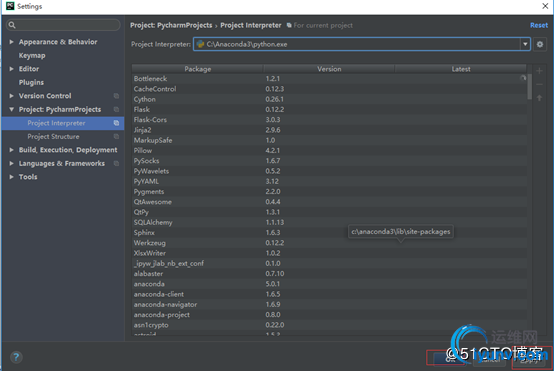The height and width of the screenshot is (371, 554).
Task: Select the Werkzeug package row
Action: [x=329, y=242]
